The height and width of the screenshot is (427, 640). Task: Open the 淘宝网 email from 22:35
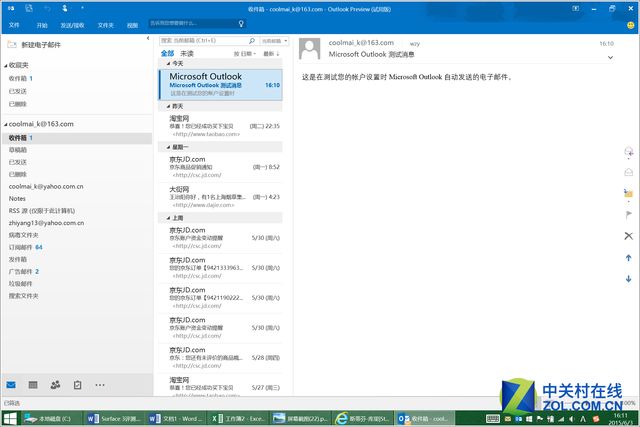coord(220,126)
